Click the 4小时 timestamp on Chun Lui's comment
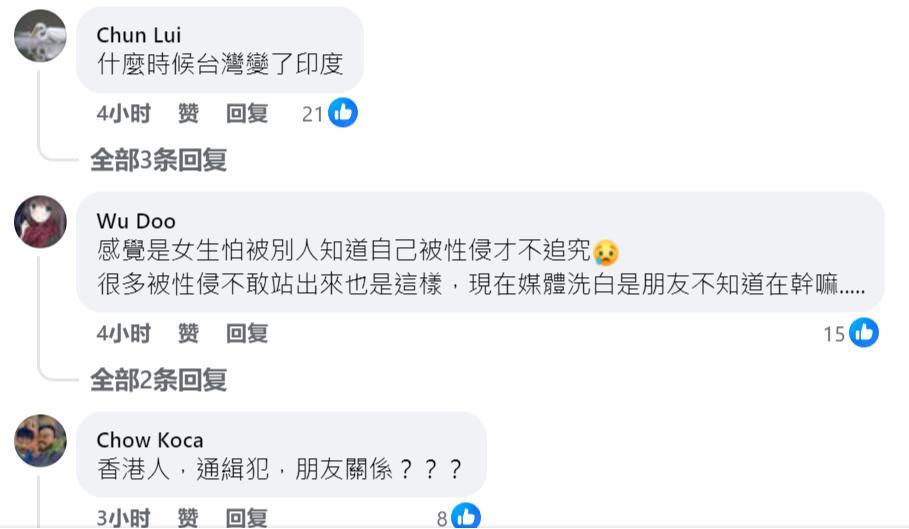The width and height of the screenshot is (909, 529). pos(123,114)
